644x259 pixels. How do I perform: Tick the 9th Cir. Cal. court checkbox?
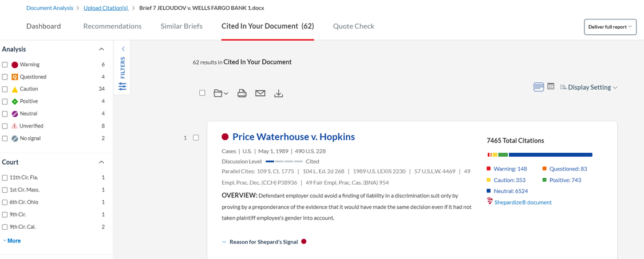click(5, 227)
